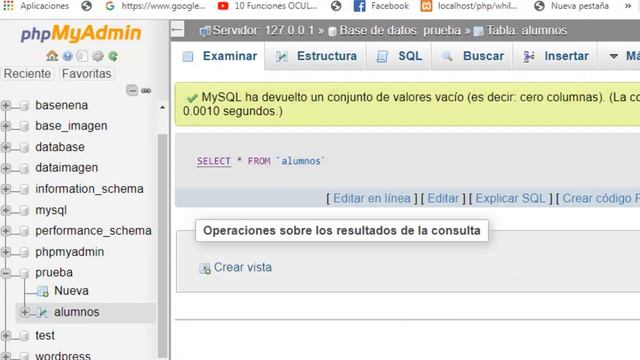Open the SQL tab
Image resolution: width=640 pixels, height=360 pixels.
point(399,56)
